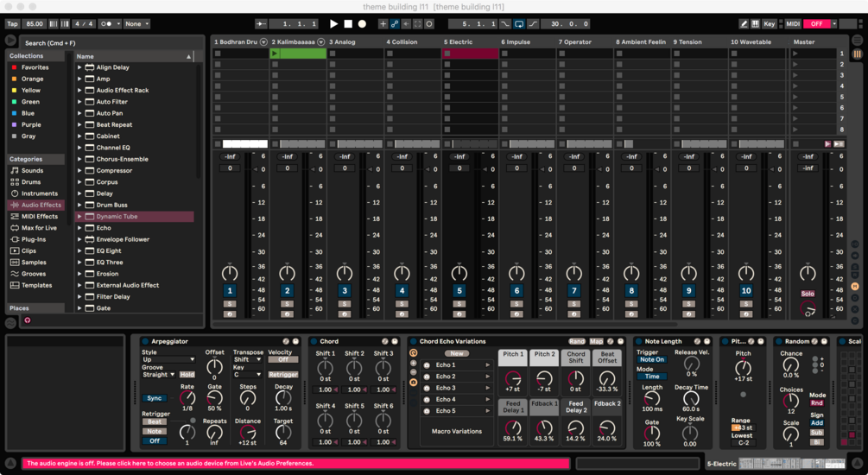This screenshot has width=868, height=475.
Task: Click the Key map mode button
Action: tap(770, 24)
